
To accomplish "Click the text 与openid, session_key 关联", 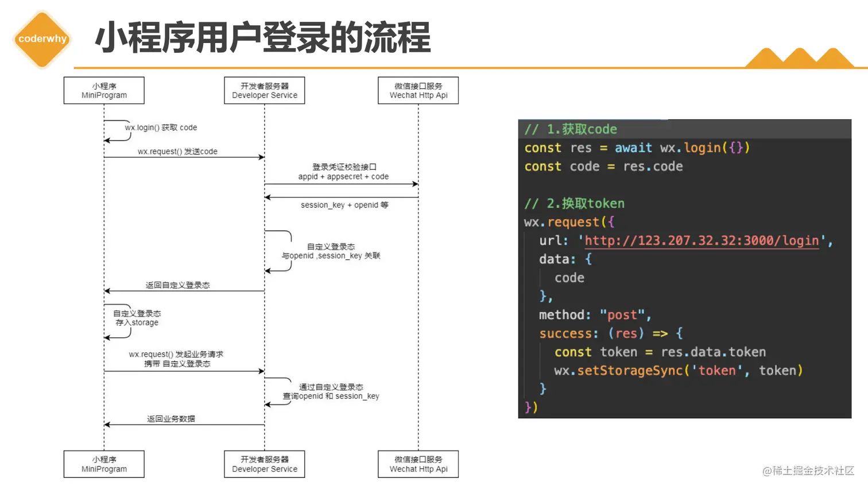I will (331, 256).
